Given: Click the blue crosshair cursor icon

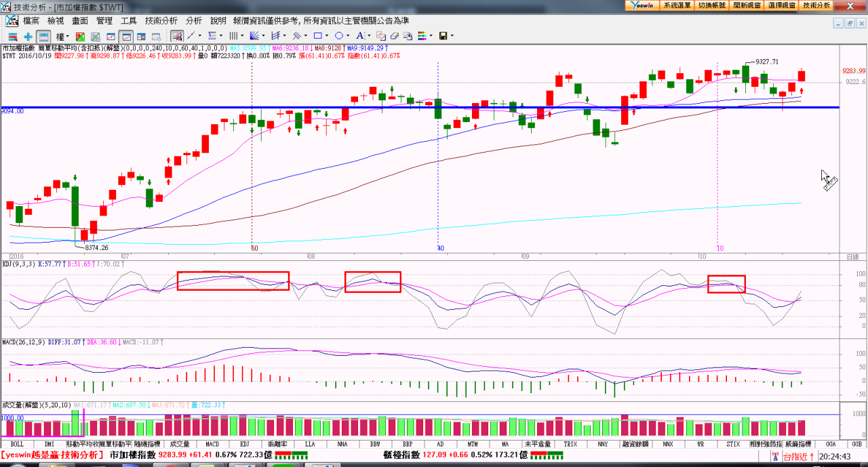Looking at the screenshot, I should [x=28, y=36].
